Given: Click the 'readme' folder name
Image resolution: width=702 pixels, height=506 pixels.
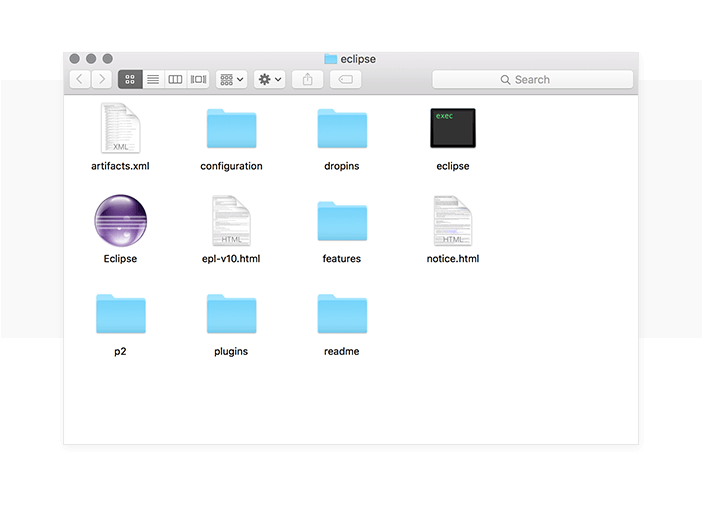Looking at the screenshot, I should point(342,352).
